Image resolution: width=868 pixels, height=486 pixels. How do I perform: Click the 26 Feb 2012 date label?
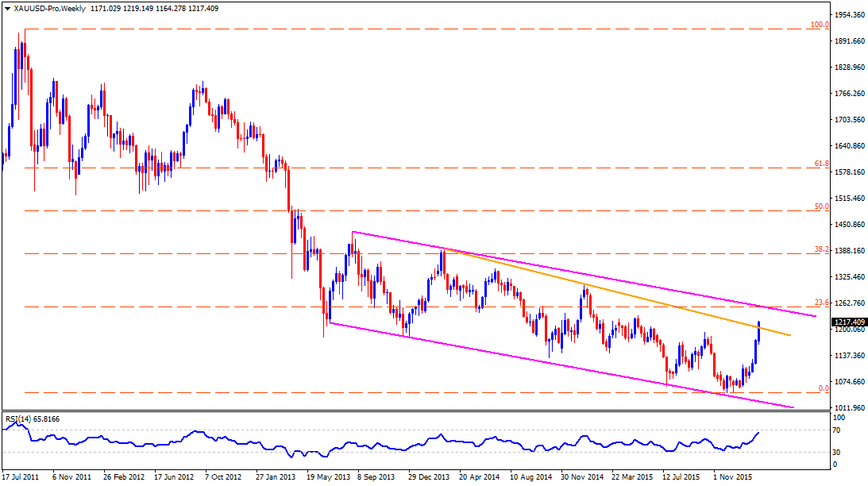click(x=123, y=476)
